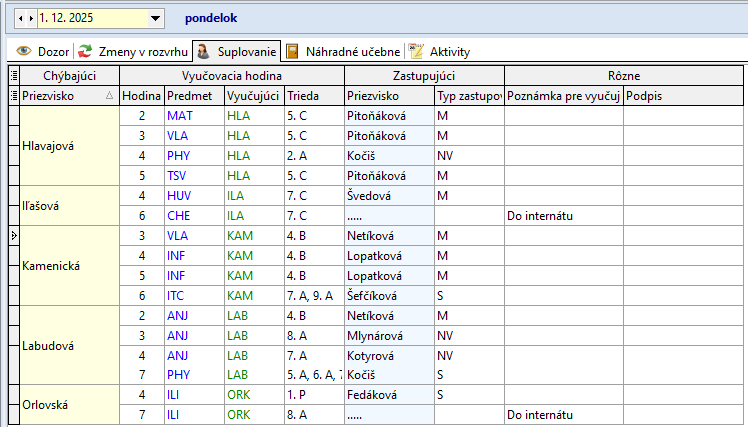The width and height of the screenshot is (748, 427).
Task: Open the column chooser icon beside Chýbajúci
Action: (13, 75)
